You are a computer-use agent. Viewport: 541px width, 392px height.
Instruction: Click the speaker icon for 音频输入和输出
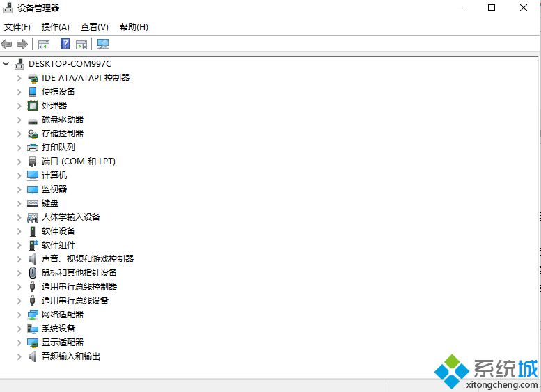click(33, 356)
